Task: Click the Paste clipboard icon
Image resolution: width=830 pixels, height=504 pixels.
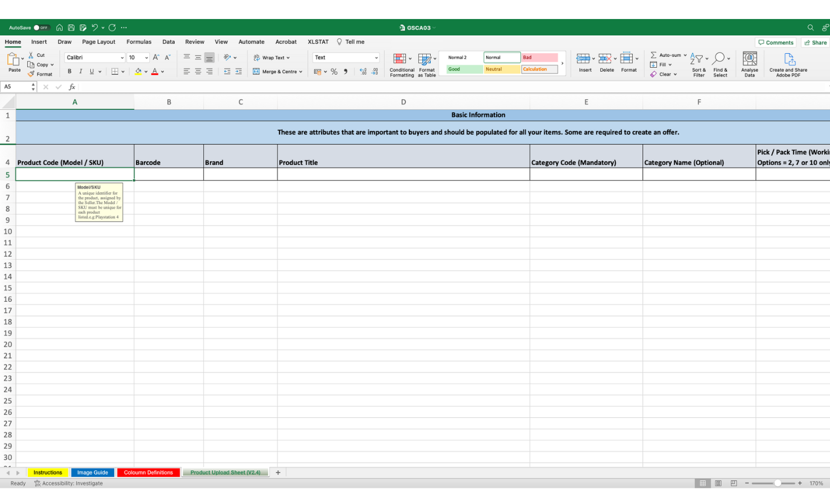Action: point(13,59)
